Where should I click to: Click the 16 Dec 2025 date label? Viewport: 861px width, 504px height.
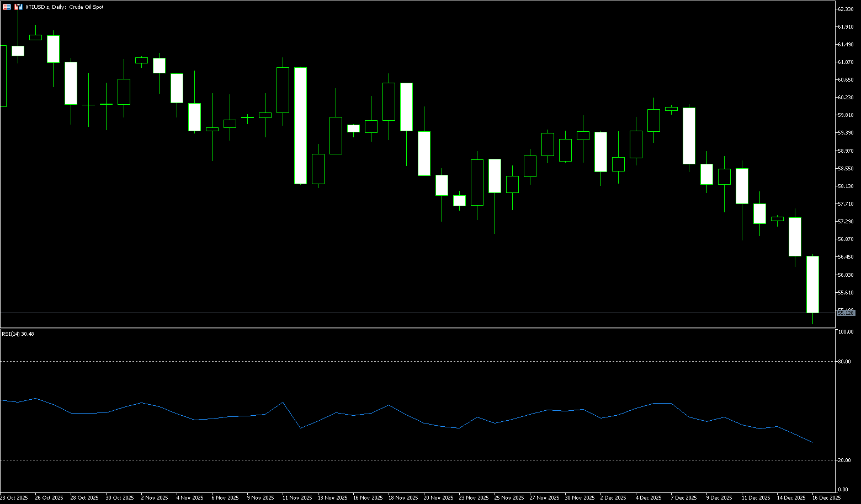pos(827,497)
